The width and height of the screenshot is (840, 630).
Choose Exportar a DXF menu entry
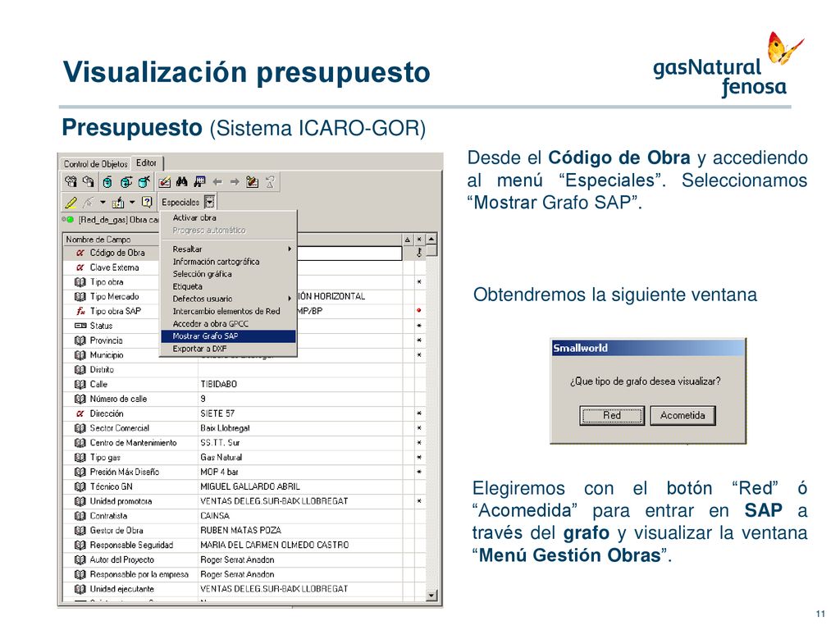point(199,349)
